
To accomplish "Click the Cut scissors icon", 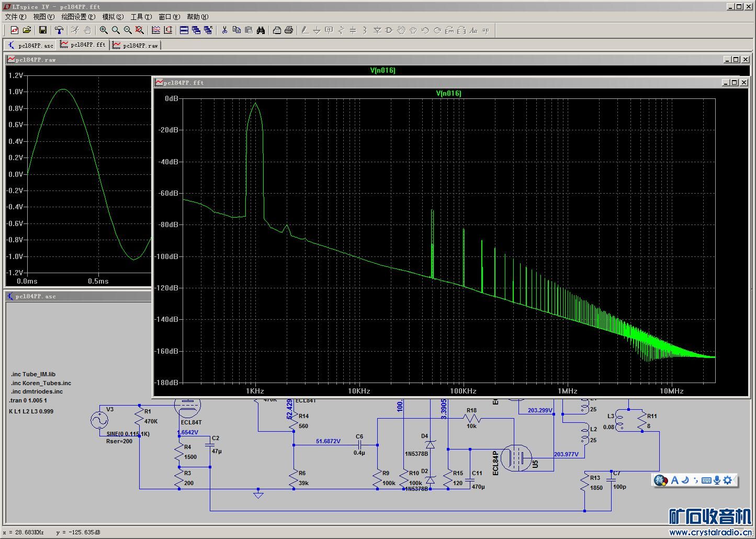I will click(224, 30).
